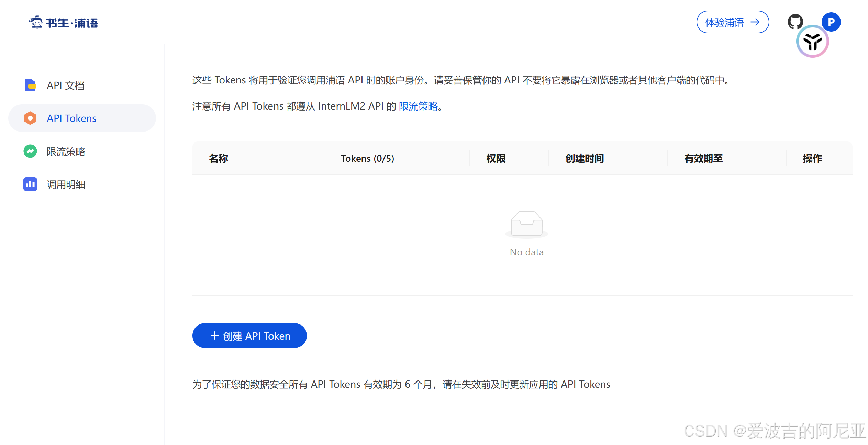Screen dimensions: 868x445
Task: Open 调用明细 in the sidebar
Action: tap(66, 185)
